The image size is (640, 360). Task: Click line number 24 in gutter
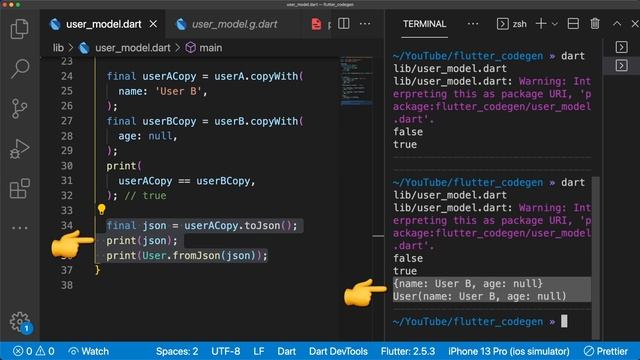(67, 76)
